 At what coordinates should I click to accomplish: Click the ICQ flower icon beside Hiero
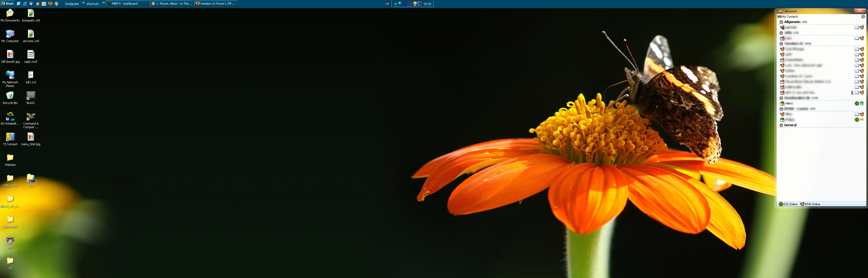(x=857, y=104)
